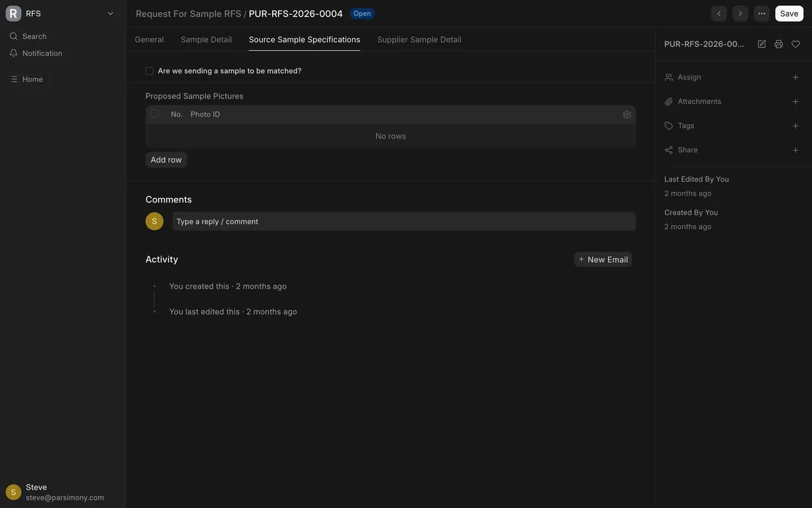This screenshot has height=508, width=812.
Task: Click the 'No.' column header
Action: pyautogui.click(x=176, y=114)
